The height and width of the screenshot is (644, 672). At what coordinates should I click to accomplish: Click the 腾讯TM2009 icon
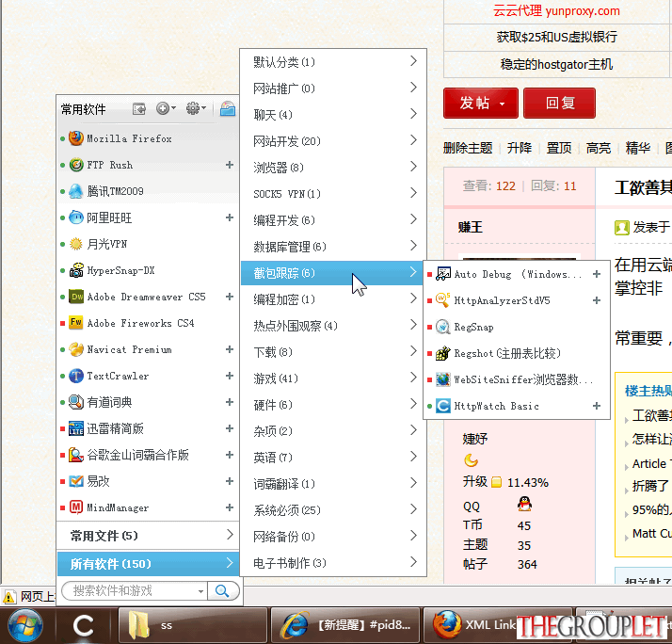(76, 191)
